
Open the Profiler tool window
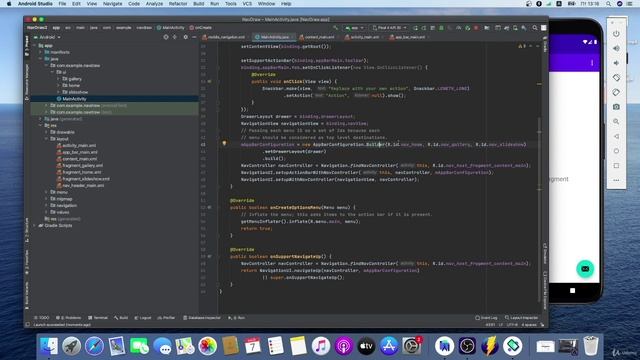167,318
